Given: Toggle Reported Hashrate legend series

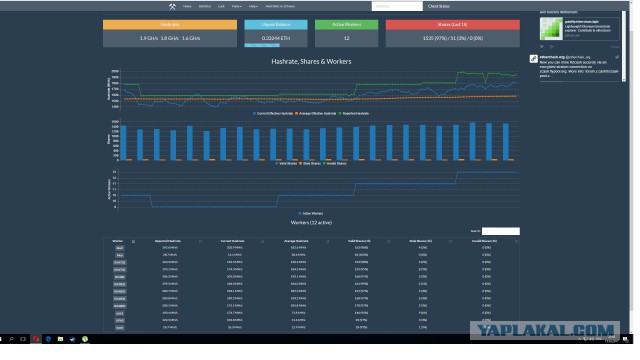Looking at the screenshot, I should tap(354, 113).
